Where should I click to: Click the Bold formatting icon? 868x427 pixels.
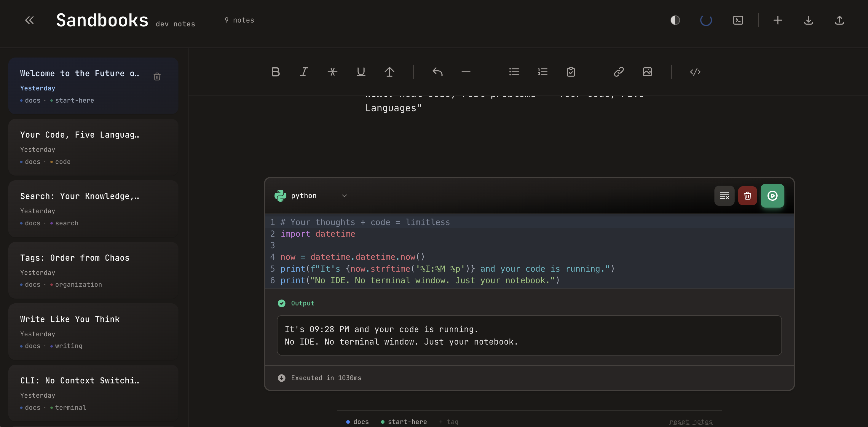click(276, 72)
